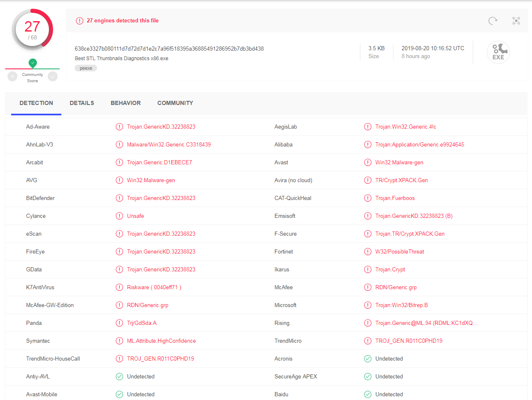The height and width of the screenshot is (400, 532).
Task: Click the BitDefender engine name
Action: [x=40, y=198]
